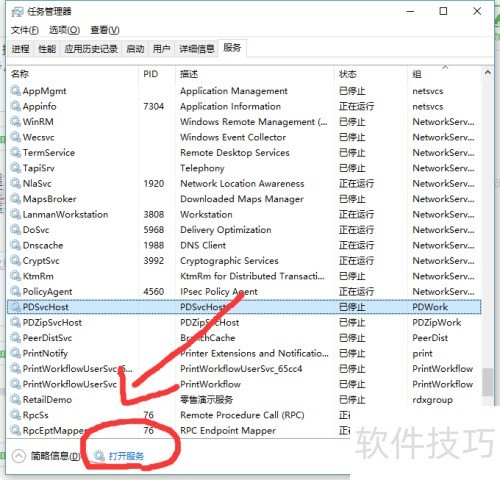
Task: Click gear icon next to 打开服务
Action: 99,456
